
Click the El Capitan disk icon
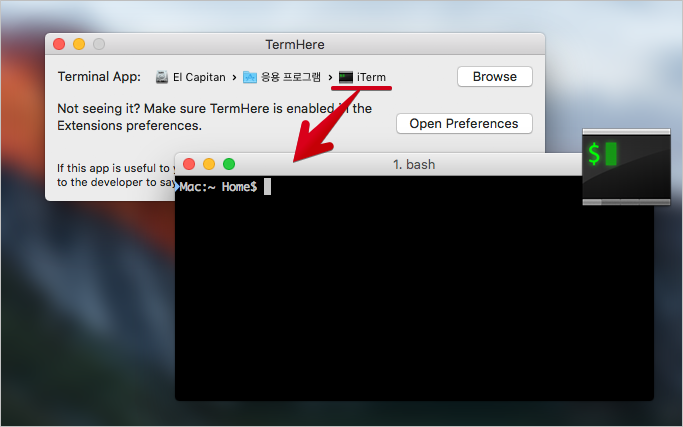162,77
